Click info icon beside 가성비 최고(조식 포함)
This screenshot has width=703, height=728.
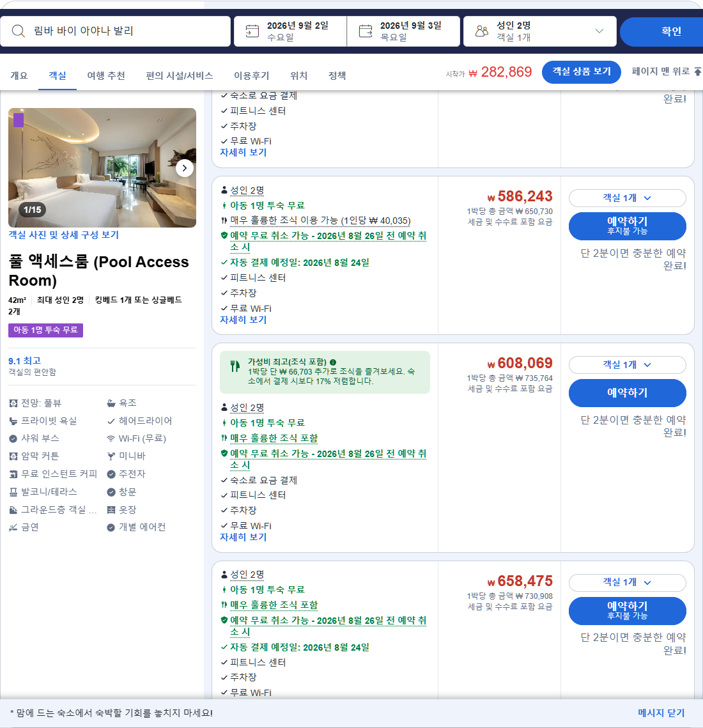333,362
